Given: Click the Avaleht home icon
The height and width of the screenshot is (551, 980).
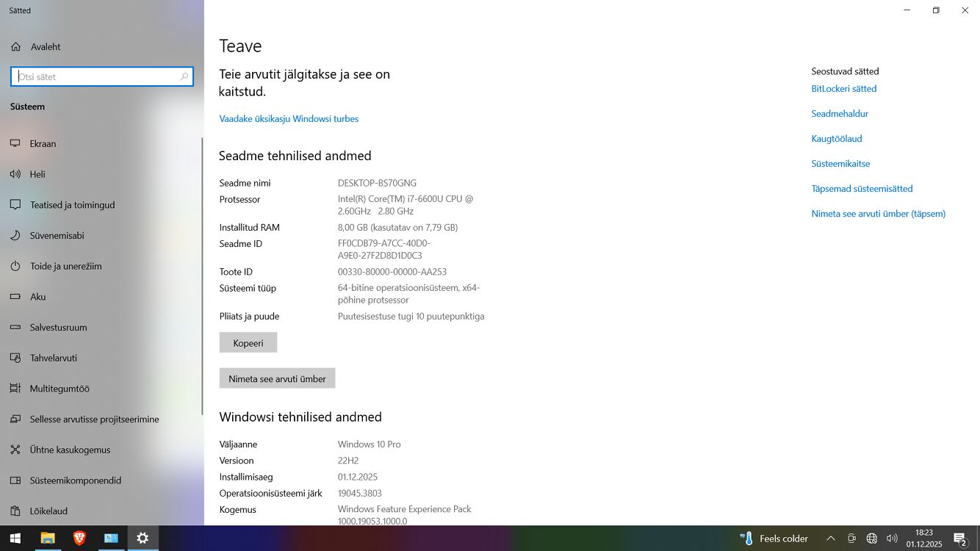Looking at the screenshot, I should click(x=15, y=47).
